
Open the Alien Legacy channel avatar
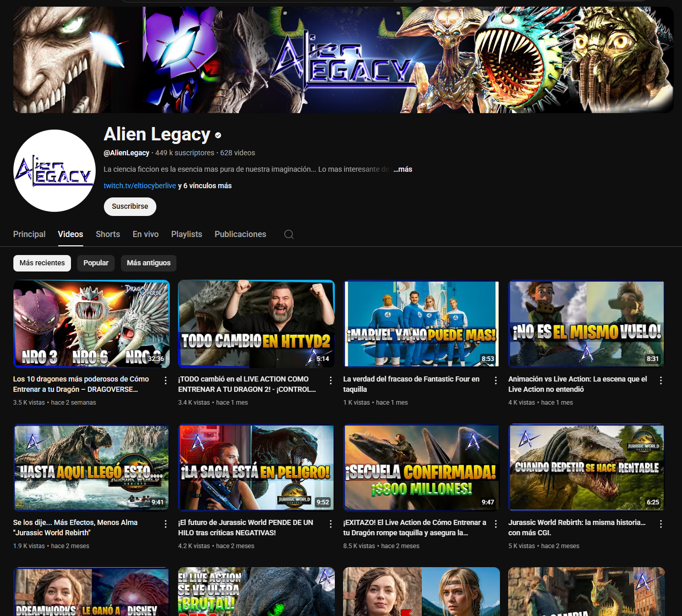[55, 171]
